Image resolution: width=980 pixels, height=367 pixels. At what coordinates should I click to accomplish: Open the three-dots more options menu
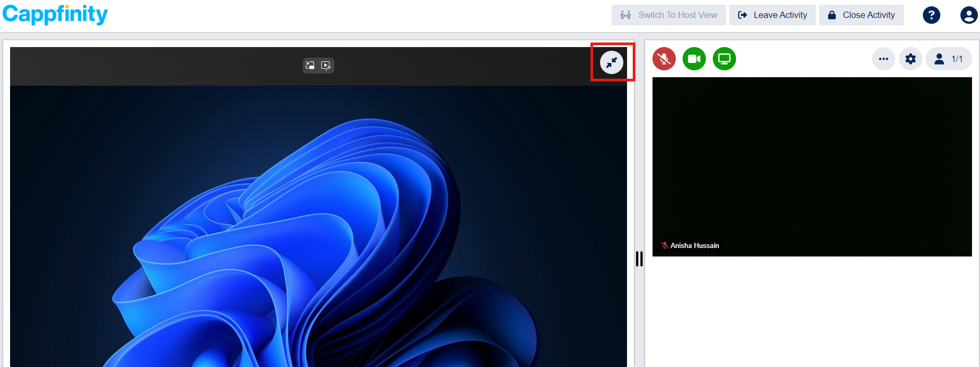point(883,59)
